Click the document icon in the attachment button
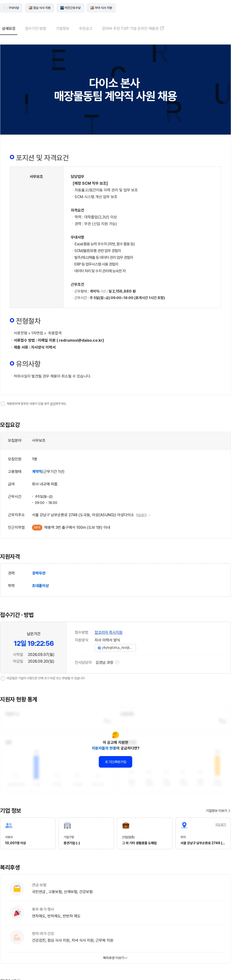231x980 pixels. click(99, 648)
